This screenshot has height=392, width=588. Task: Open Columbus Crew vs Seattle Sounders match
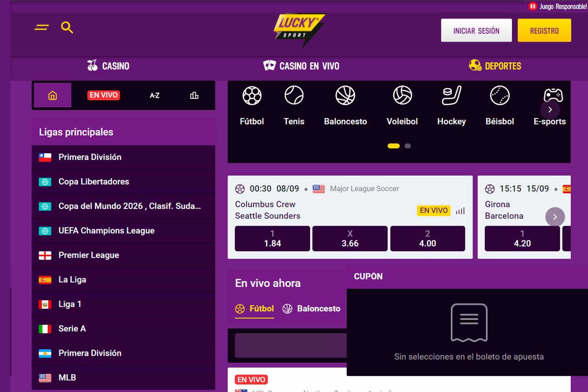(268, 210)
